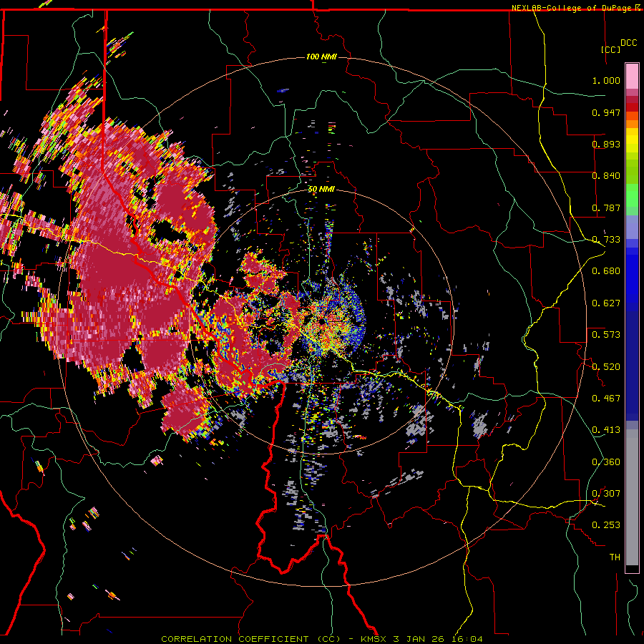Click the 0.307 scale value
The image size is (644, 644).
(x=606, y=494)
